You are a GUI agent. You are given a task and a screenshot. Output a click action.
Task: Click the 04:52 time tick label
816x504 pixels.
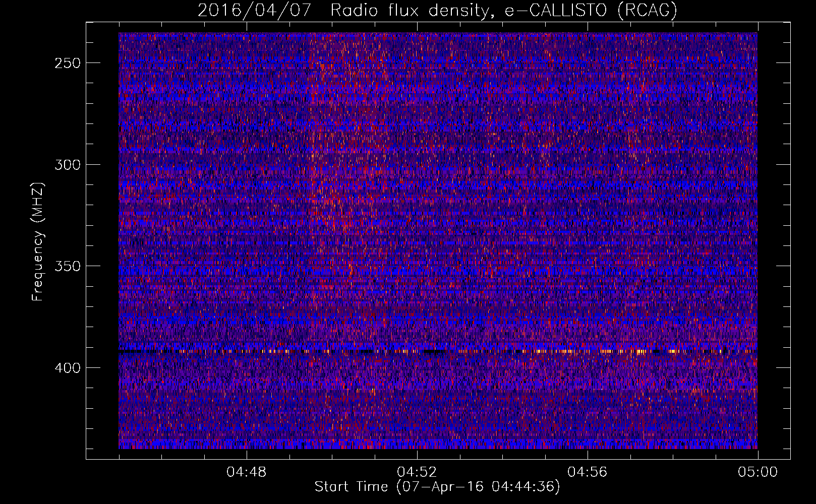tap(417, 472)
